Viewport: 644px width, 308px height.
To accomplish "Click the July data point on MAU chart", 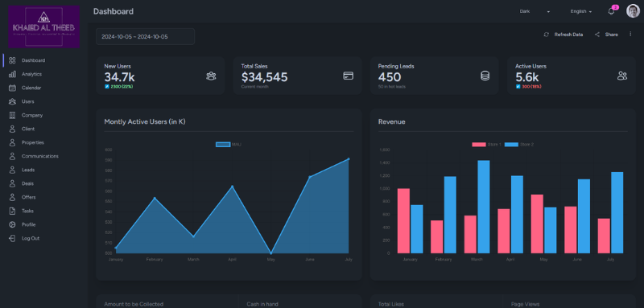I will click(349, 159).
